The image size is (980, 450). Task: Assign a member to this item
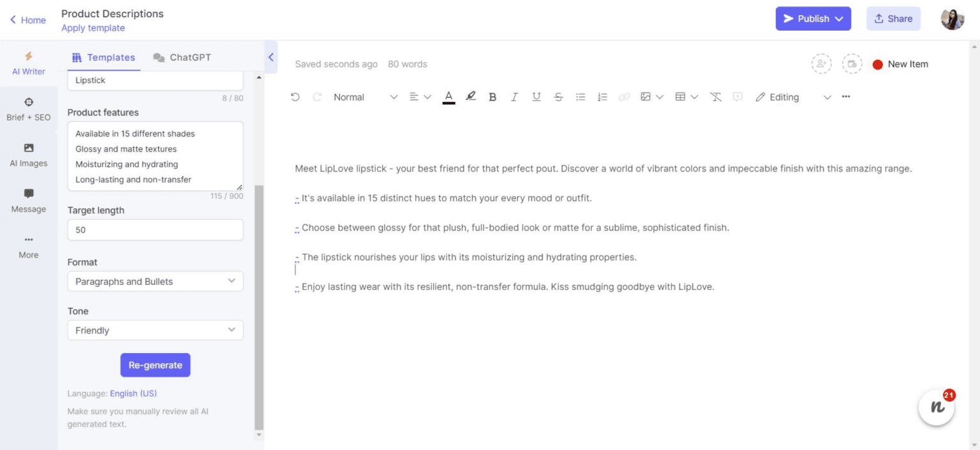[x=821, y=64]
